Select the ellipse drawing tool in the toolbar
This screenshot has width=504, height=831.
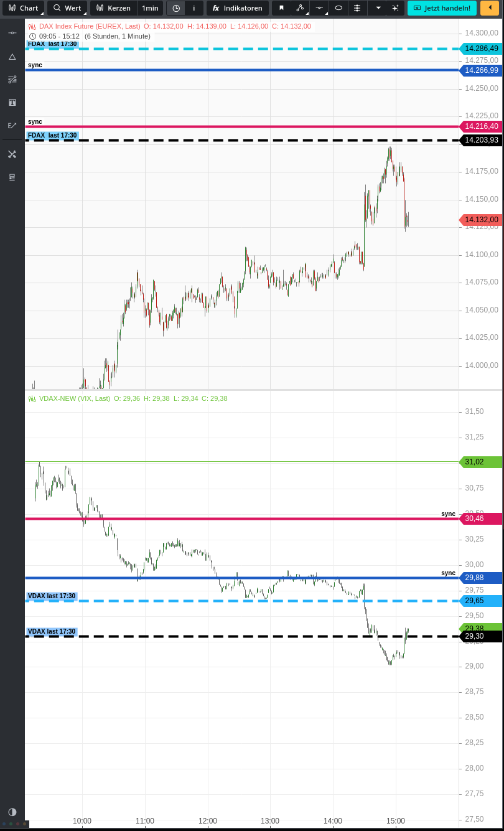[338, 8]
